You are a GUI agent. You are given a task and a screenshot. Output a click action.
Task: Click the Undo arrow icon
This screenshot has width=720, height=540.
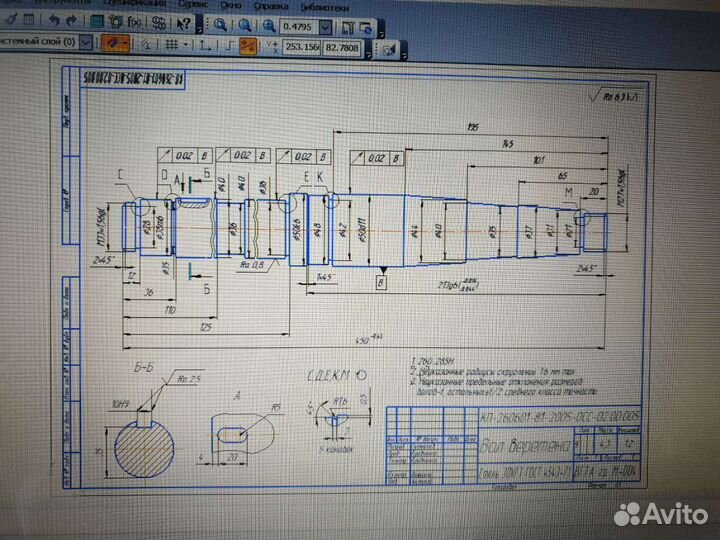tap(54, 21)
